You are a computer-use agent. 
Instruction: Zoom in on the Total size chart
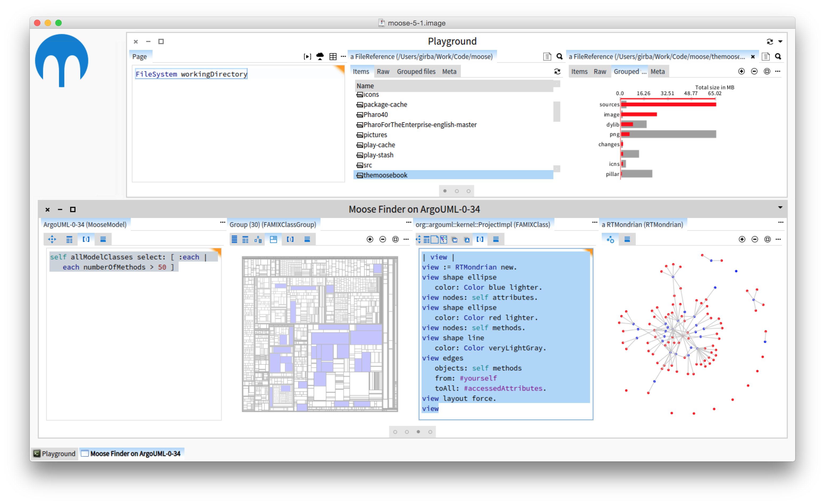point(741,71)
